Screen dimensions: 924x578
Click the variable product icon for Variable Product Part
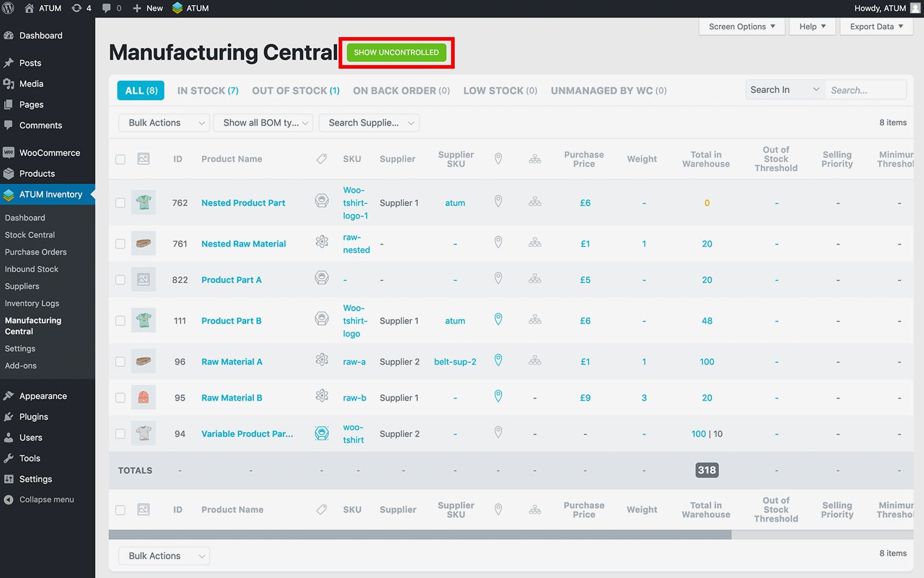tap(322, 433)
